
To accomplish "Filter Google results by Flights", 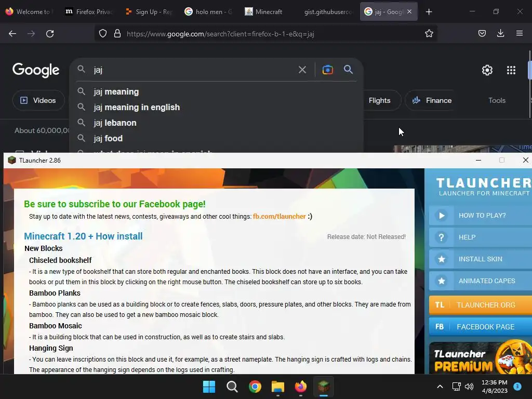I will pos(380,100).
